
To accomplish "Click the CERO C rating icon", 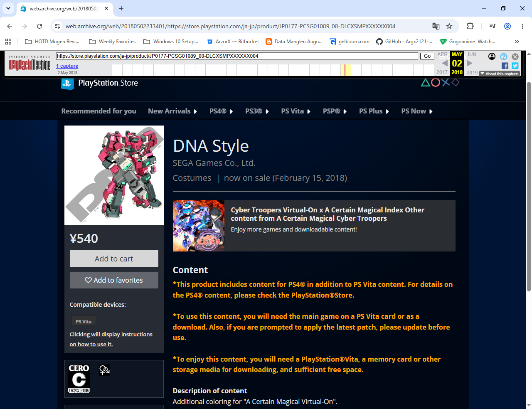I will pos(79,378).
